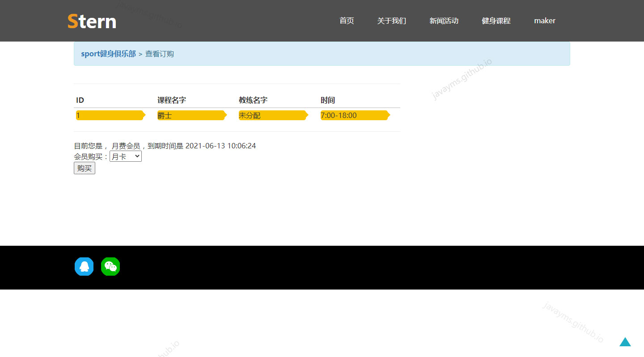Select 首页 in the navigation bar

[x=347, y=21]
